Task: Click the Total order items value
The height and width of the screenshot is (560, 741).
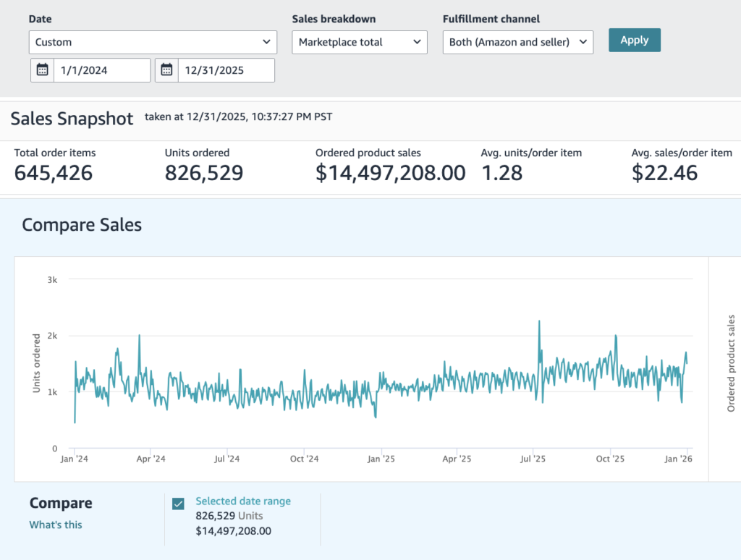Action: click(54, 172)
